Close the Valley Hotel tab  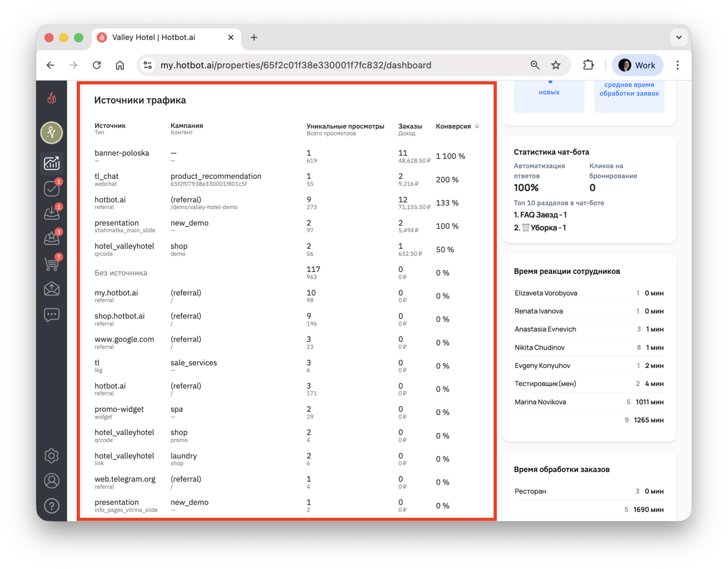click(231, 38)
